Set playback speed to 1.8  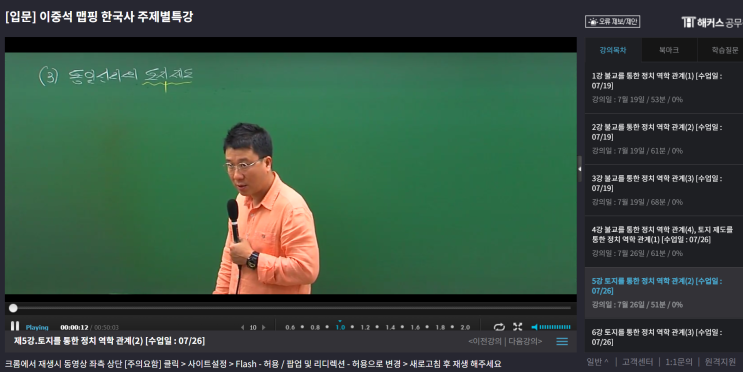pyautogui.click(x=440, y=327)
